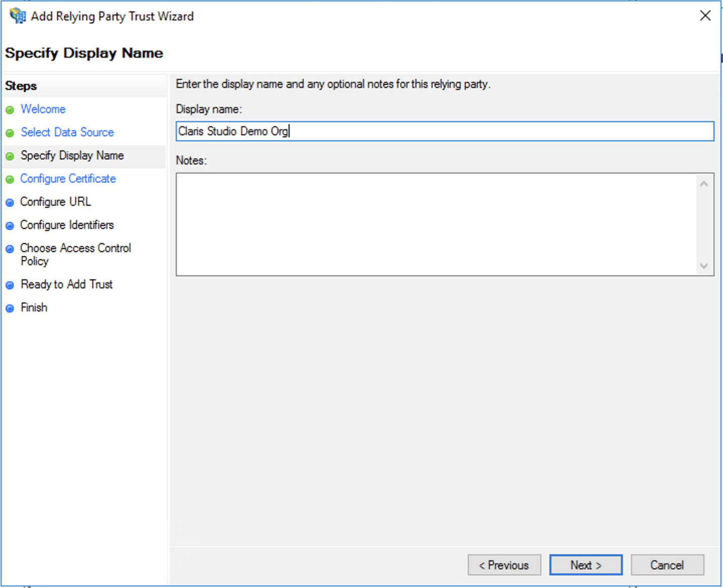Click the green dot next to Select Data Source

coord(10,133)
